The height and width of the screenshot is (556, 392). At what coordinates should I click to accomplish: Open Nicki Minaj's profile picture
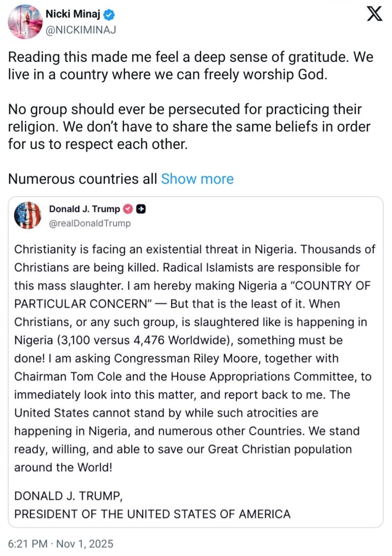click(x=25, y=22)
